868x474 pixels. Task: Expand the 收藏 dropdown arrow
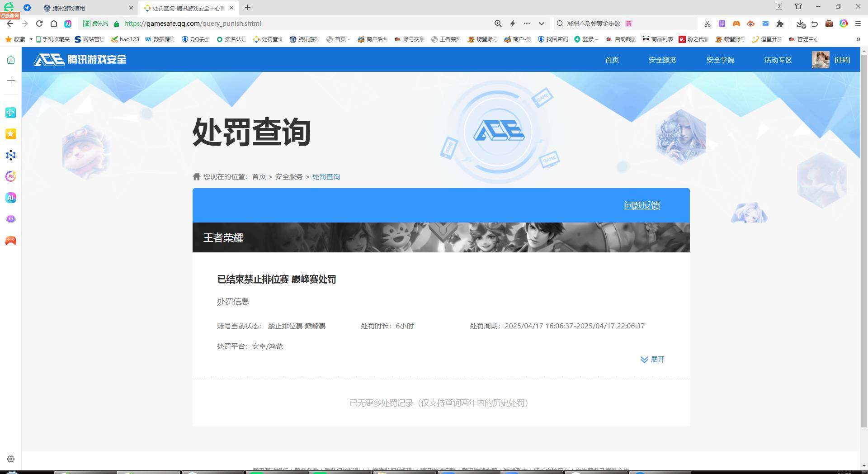pos(31,39)
